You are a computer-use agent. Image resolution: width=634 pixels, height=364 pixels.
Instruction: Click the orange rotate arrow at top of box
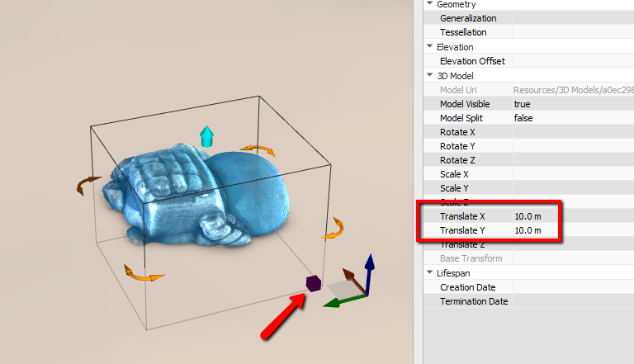[258, 150]
